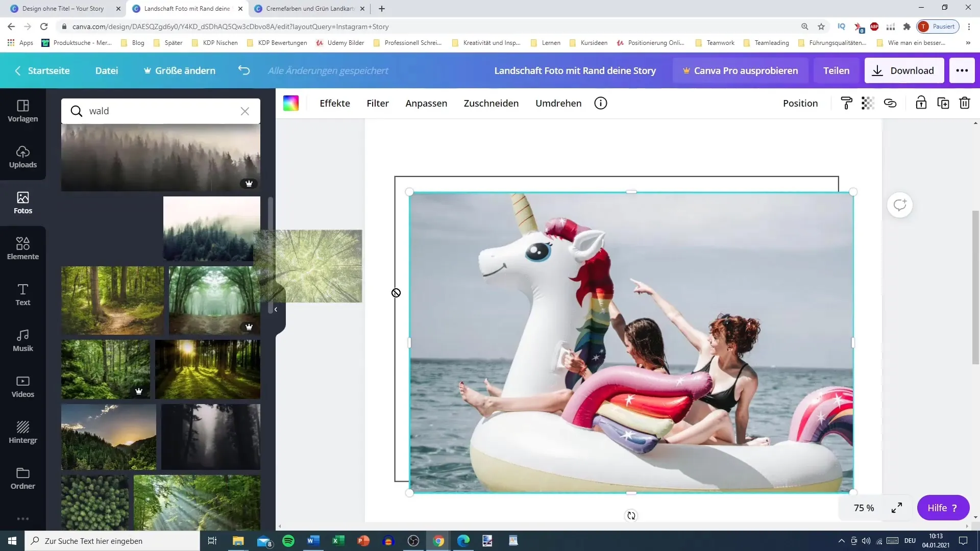The width and height of the screenshot is (980, 551).
Task: Open the image info icon
Action: (601, 103)
